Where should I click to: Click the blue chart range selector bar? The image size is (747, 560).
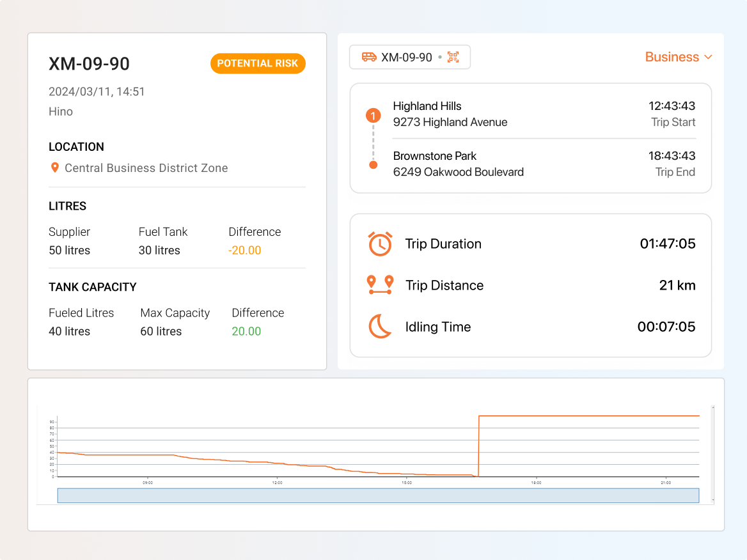pyautogui.click(x=378, y=495)
